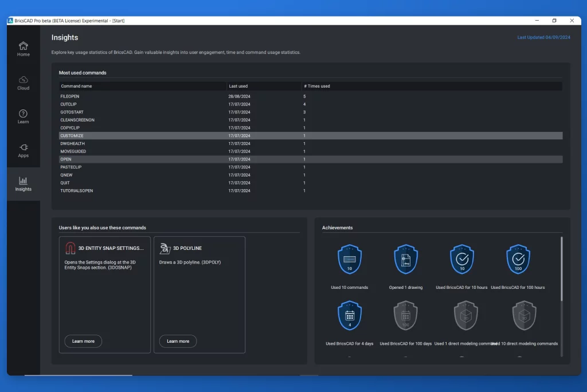Select the DWGHEALTH command row

311,143
